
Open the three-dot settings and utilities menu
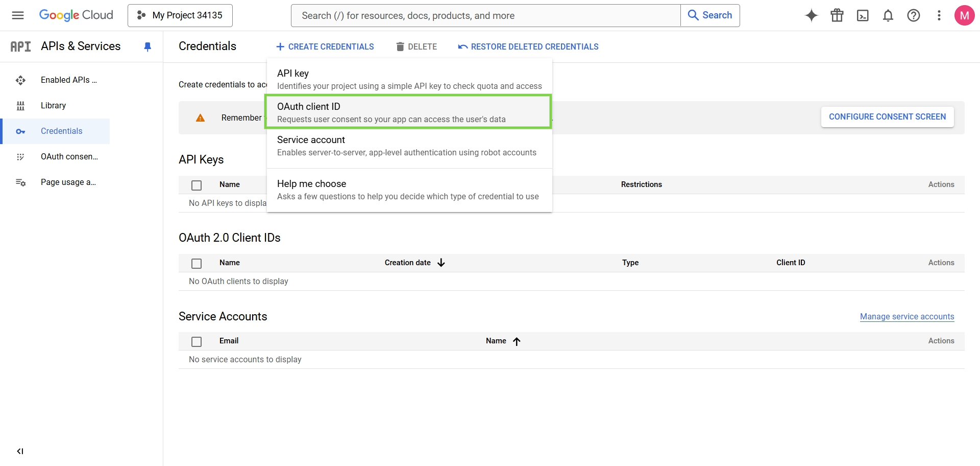point(939,15)
